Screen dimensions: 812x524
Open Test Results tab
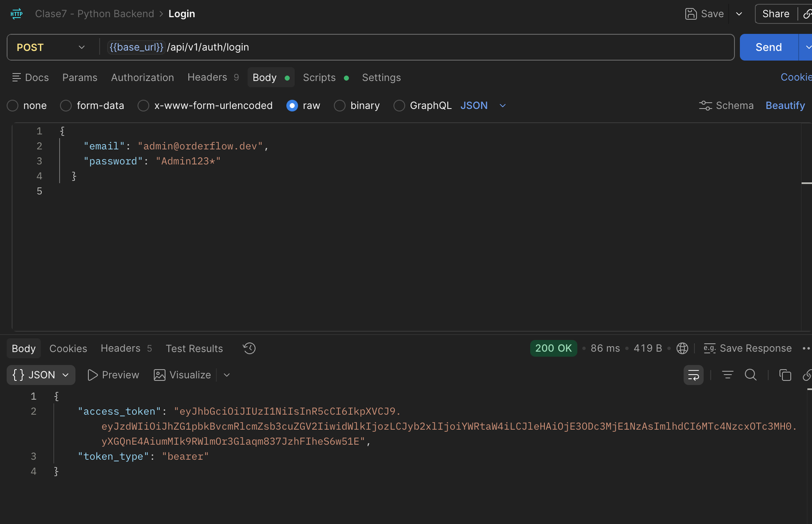pos(194,348)
